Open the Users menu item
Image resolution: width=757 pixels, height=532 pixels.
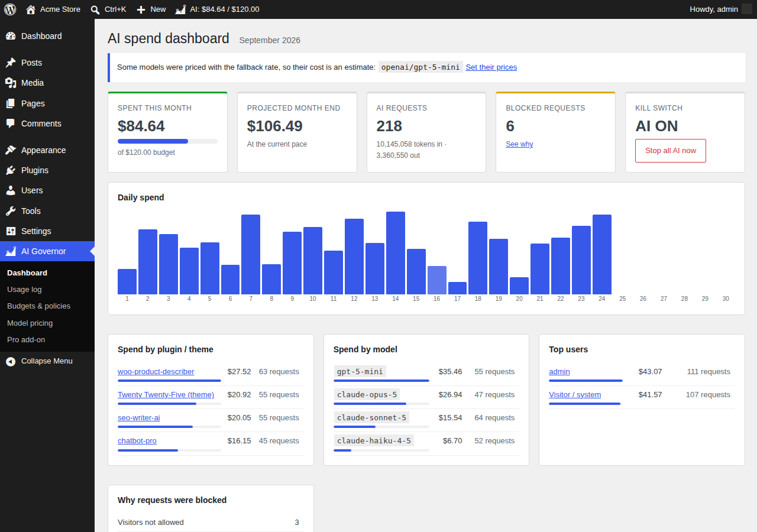[x=47, y=190]
